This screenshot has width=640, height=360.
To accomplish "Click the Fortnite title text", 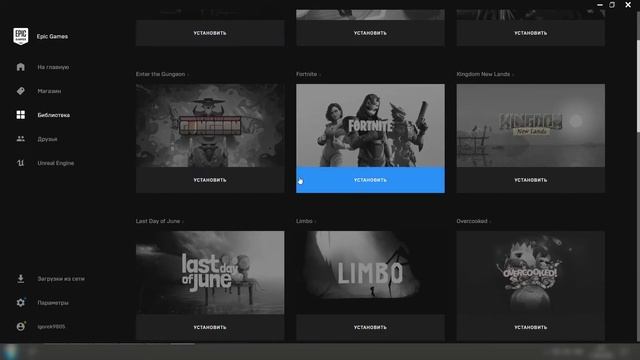I will 307,74.
